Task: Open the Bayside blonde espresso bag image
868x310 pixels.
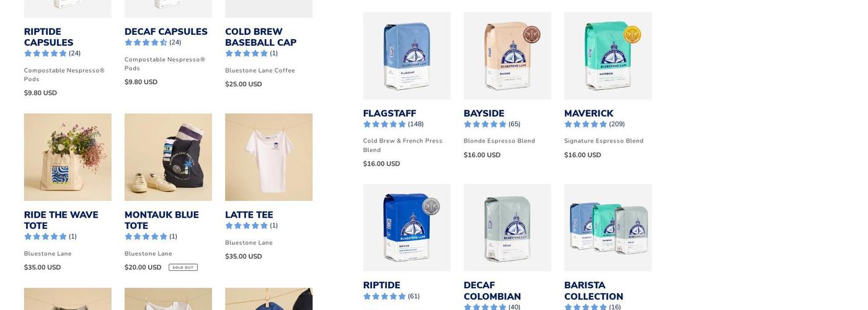Action: point(507,56)
